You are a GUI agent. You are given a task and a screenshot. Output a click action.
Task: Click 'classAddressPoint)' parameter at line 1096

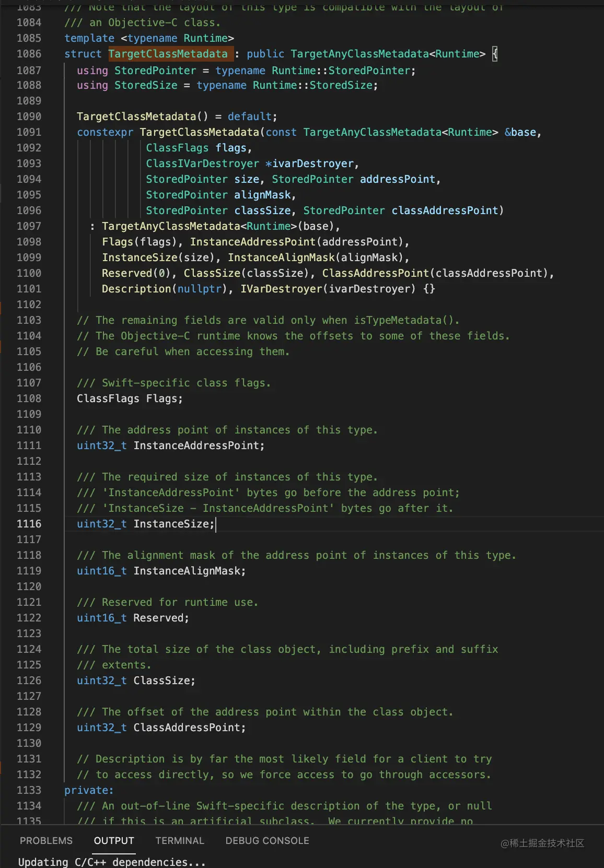tap(447, 210)
